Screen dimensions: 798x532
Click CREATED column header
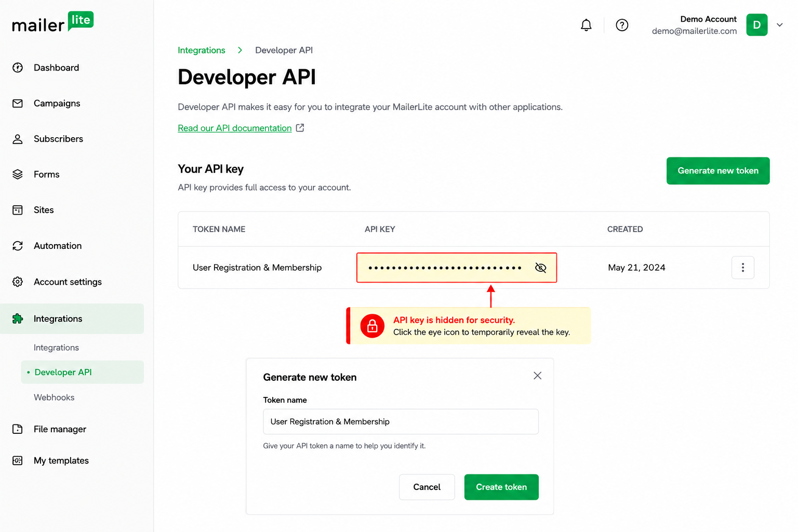coord(625,229)
